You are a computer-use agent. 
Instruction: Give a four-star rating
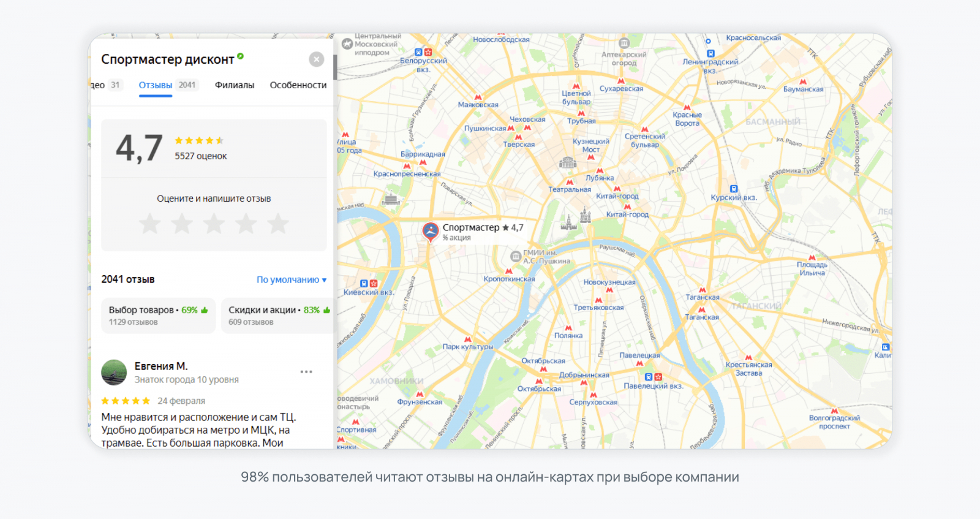click(x=246, y=224)
